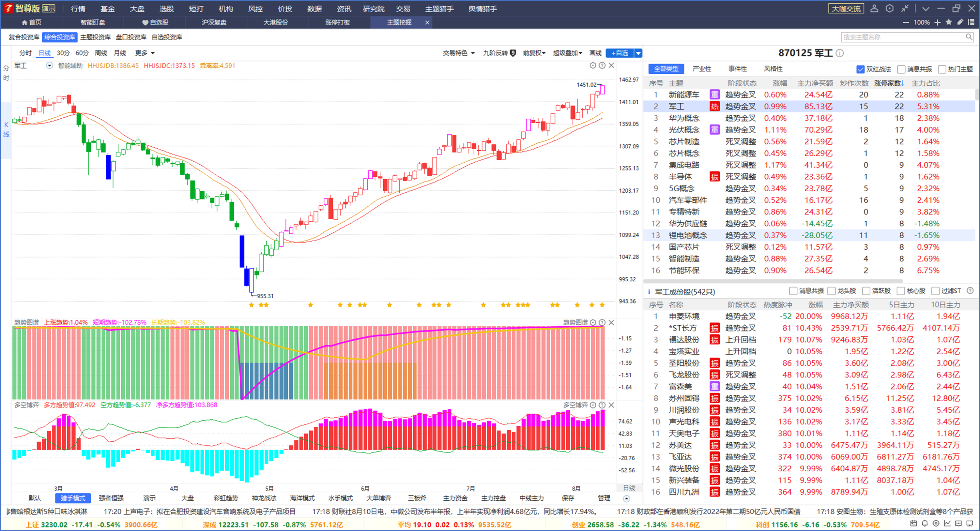Viewport: 980px width, 531px height.
Task: Switch to the 主题投资库 tab
Action: tap(95, 37)
